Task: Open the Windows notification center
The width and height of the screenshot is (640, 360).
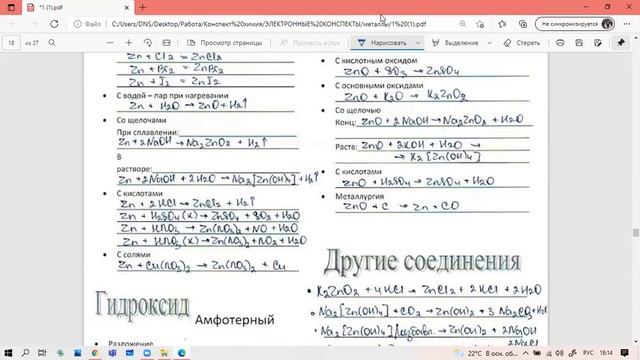Action: [624, 353]
